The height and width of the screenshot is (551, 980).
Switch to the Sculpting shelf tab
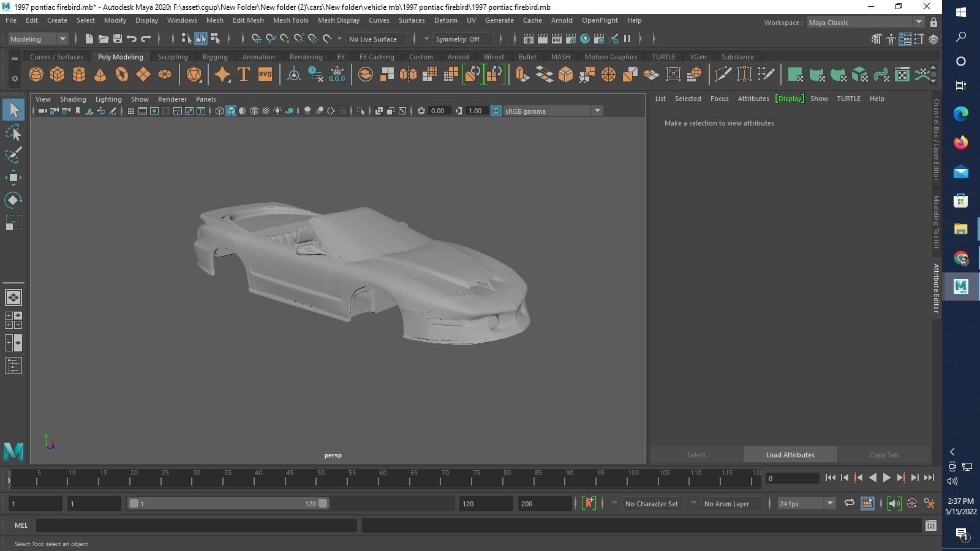click(173, 56)
